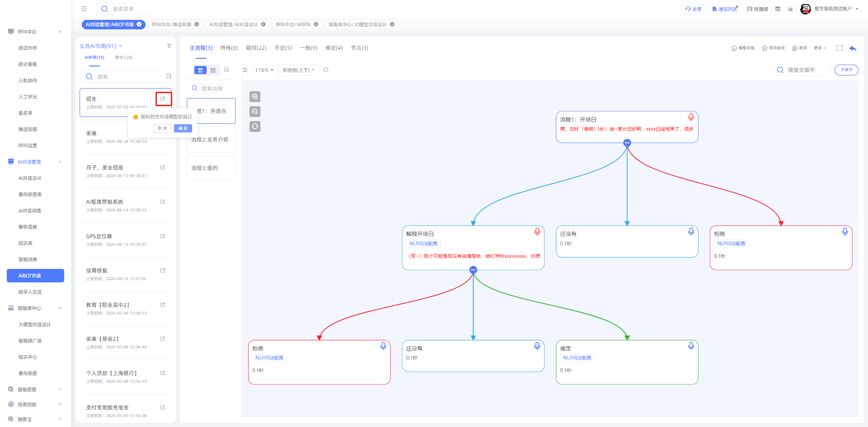Click the 关键字 button

tap(846, 70)
